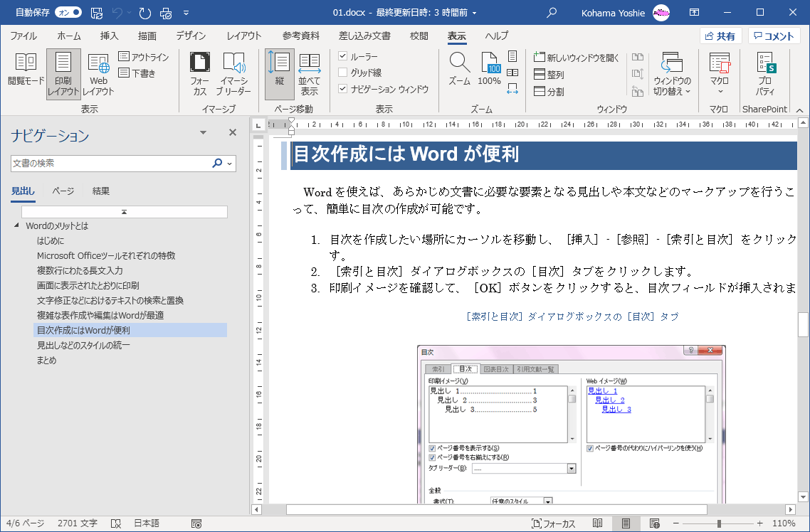Click the 文書の検索 search field

pyautogui.click(x=110, y=164)
